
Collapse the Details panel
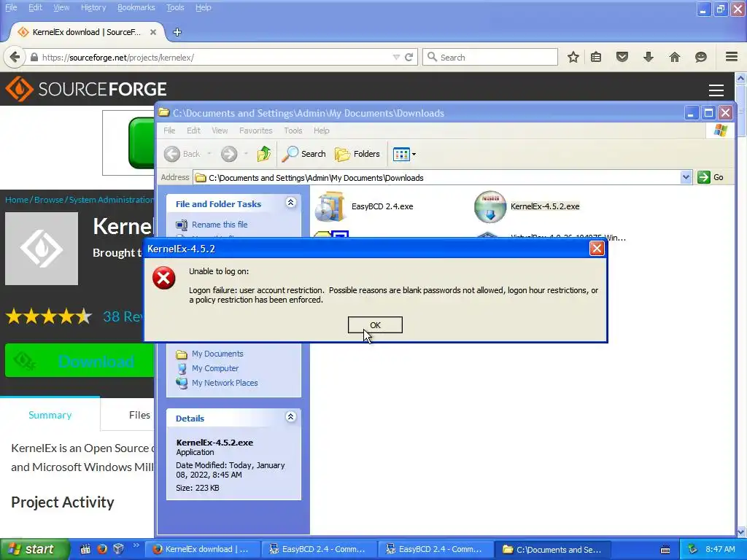click(x=290, y=417)
